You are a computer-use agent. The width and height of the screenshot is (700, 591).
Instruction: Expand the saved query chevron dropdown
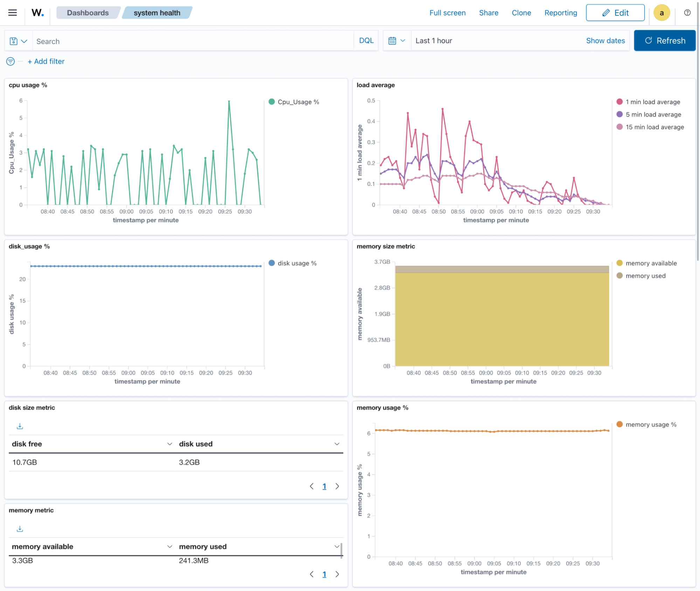pyautogui.click(x=24, y=41)
